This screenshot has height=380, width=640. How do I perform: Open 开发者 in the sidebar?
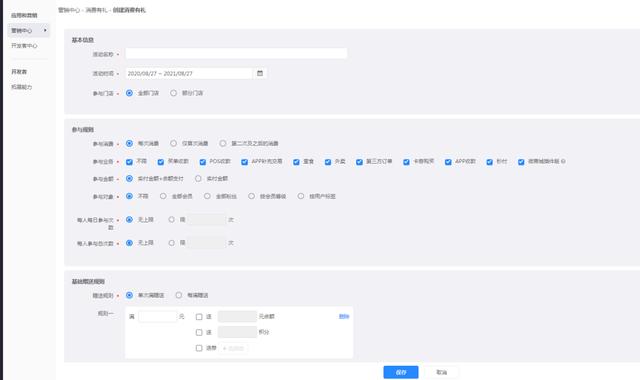(19, 72)
